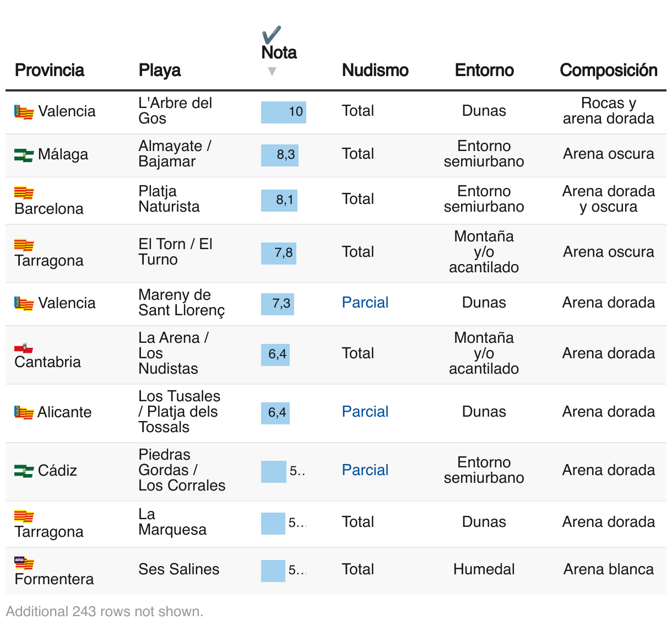
Task: Click the Cádiz flag icon
Action: 24,471
